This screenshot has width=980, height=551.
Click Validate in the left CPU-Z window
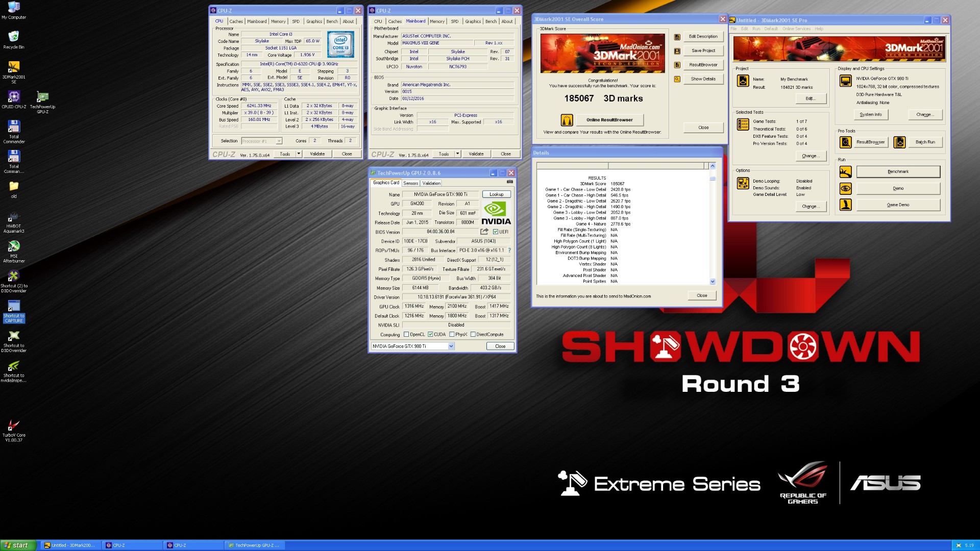317,154
